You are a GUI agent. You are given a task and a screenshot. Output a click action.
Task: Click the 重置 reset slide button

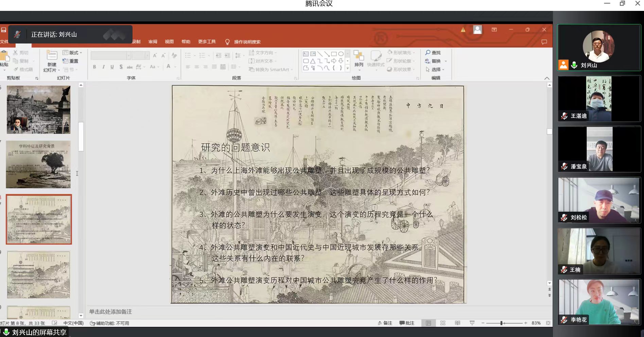pyautogui.click(x=71, y=61)
